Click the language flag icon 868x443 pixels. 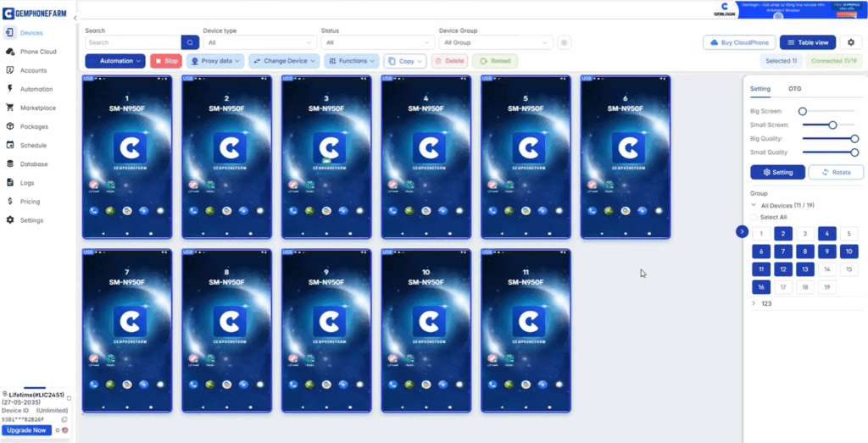click(64, 430)
